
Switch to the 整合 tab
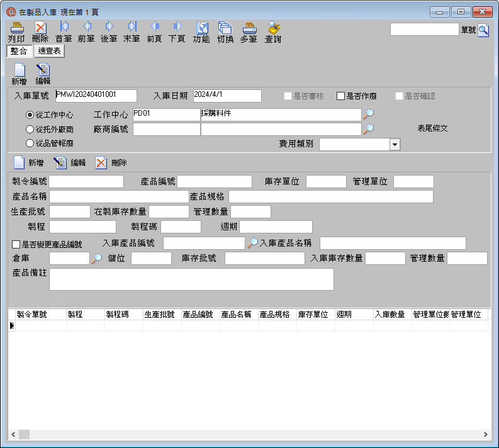[19, 51]
